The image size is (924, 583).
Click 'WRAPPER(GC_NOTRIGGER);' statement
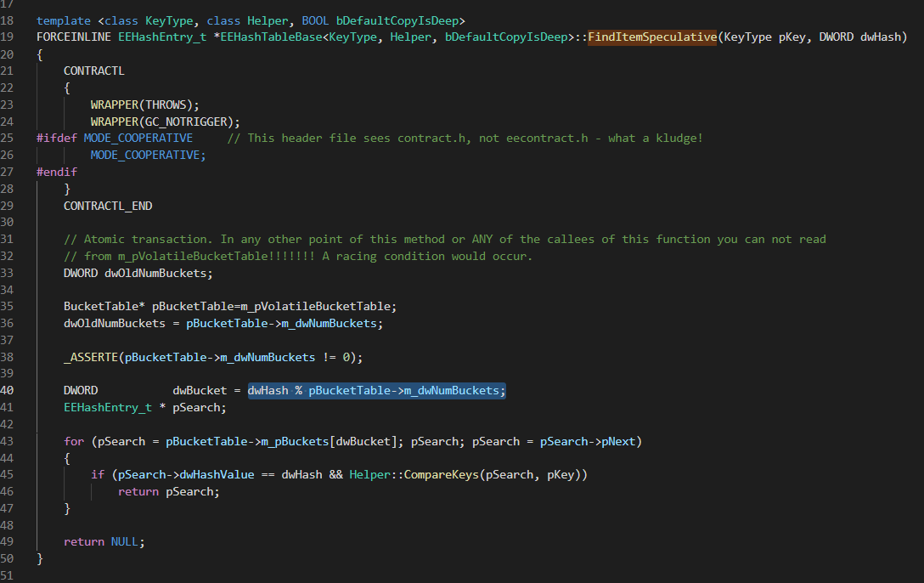click(x=166, y=122)
